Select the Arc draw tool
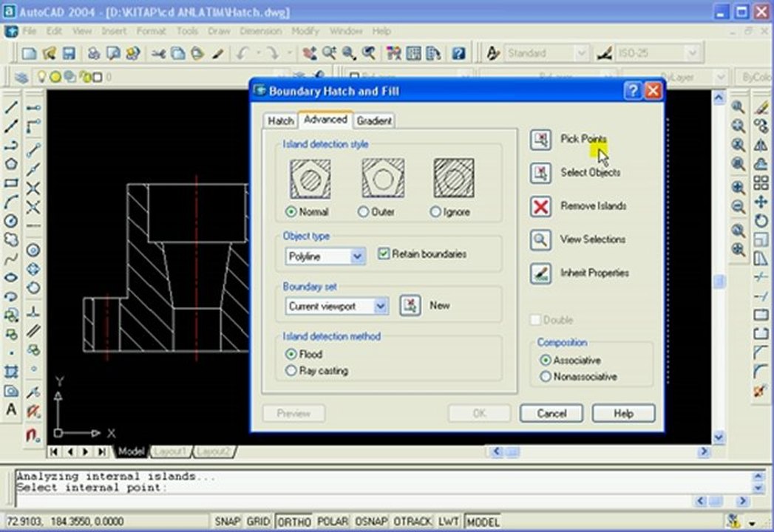774x532 pixels. [11, 202]
